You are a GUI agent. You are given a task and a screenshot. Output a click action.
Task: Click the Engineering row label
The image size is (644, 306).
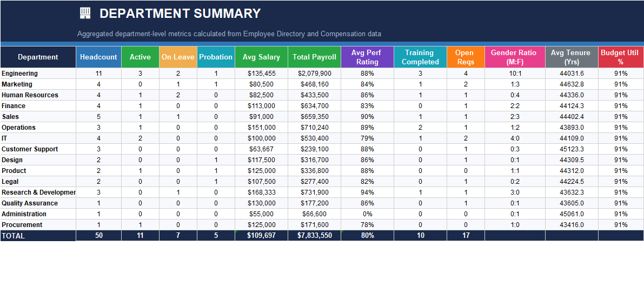click(x=38, y=74)
